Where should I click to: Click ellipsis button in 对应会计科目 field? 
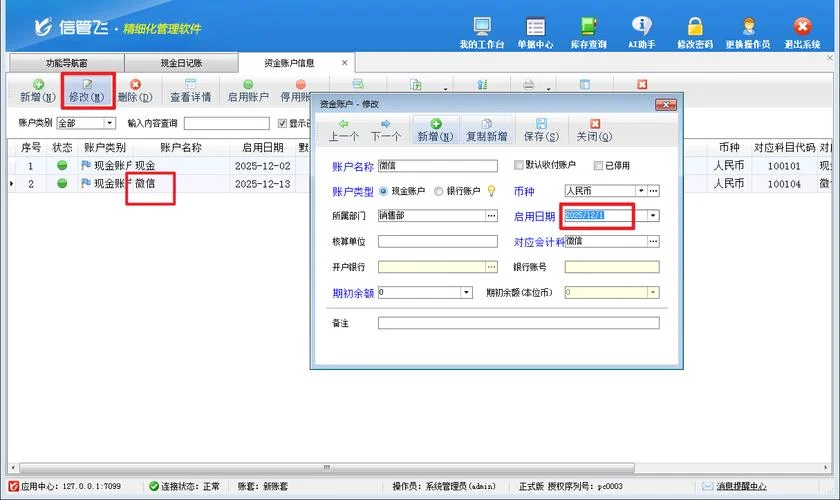(x=653, y=242)
